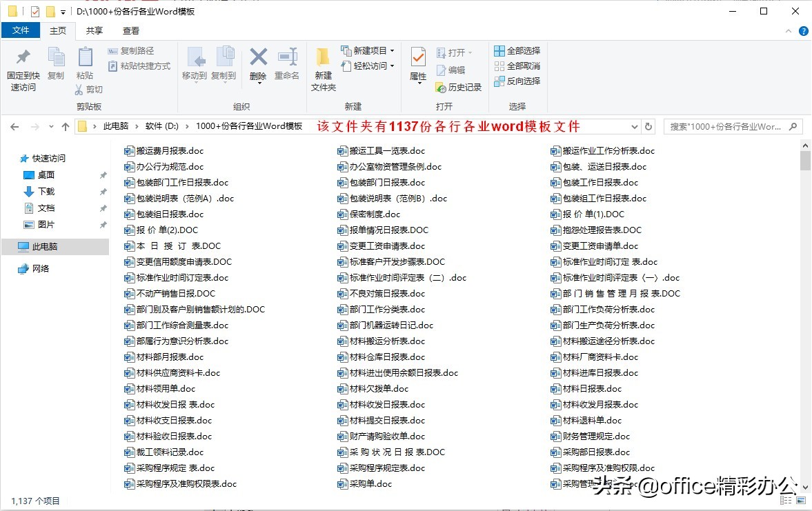Click Invert selection (反向选择)
The width and height of the screenshot is (812, 511).
point(517,81)
